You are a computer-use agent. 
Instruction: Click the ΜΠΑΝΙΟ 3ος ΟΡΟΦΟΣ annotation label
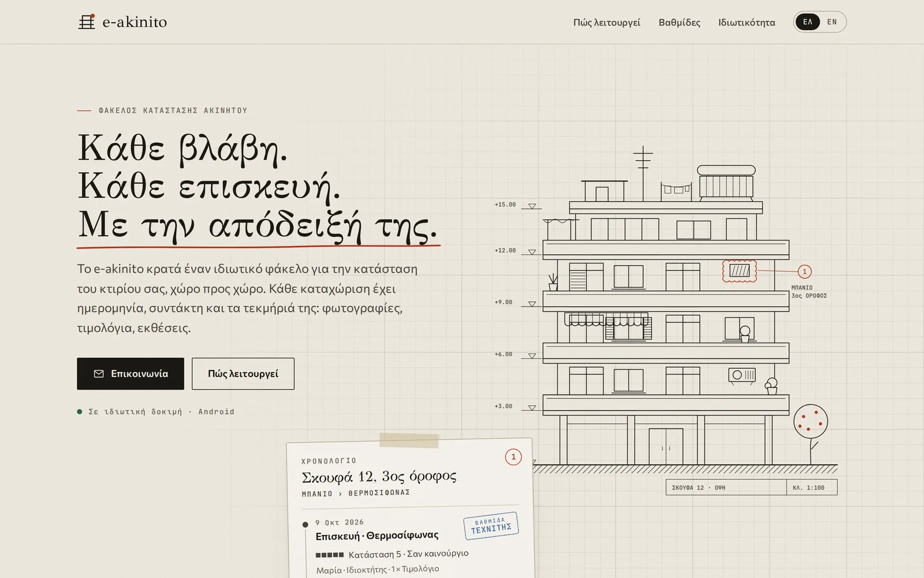(809, 291)
